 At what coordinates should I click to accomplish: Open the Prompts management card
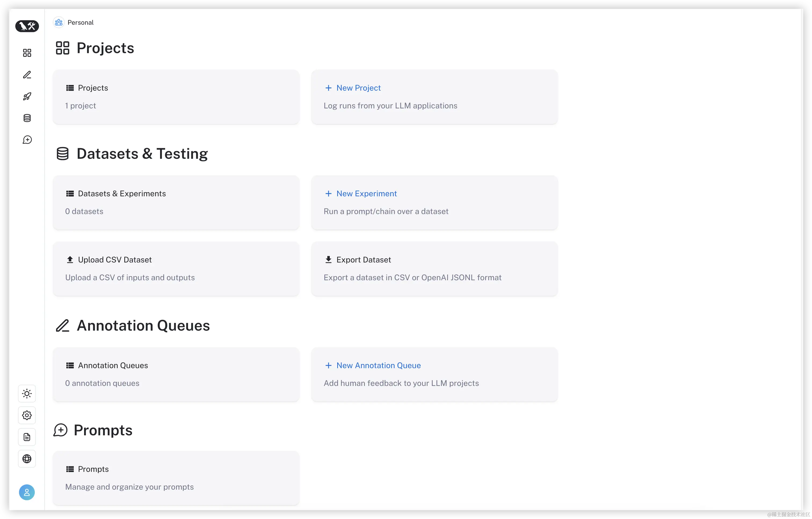pos(176,478)
